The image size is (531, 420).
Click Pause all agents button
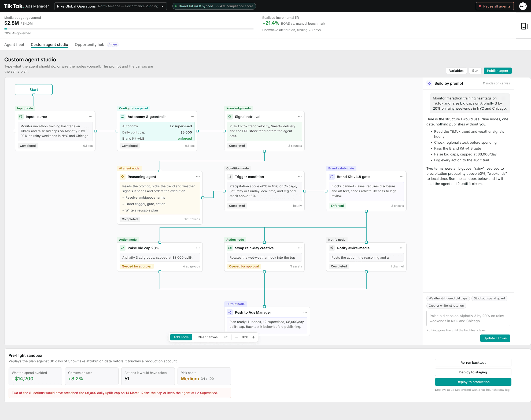(495, 6)
